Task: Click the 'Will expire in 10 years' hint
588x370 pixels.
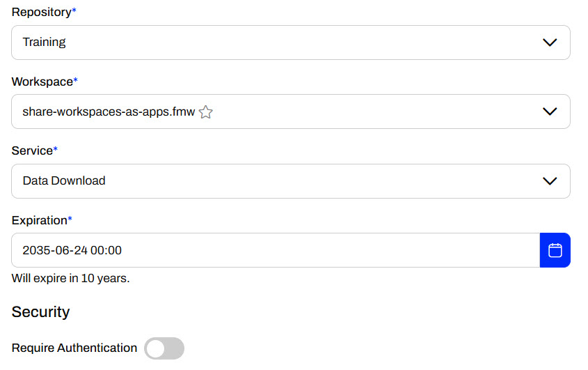Action: pyautogui.click(x=70, y=278)
